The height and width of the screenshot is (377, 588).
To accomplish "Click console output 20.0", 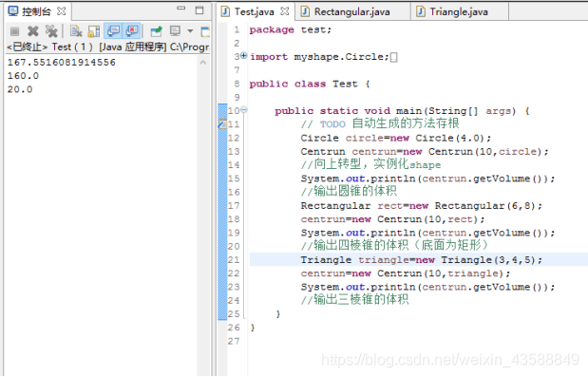I will tap(20, 89).
